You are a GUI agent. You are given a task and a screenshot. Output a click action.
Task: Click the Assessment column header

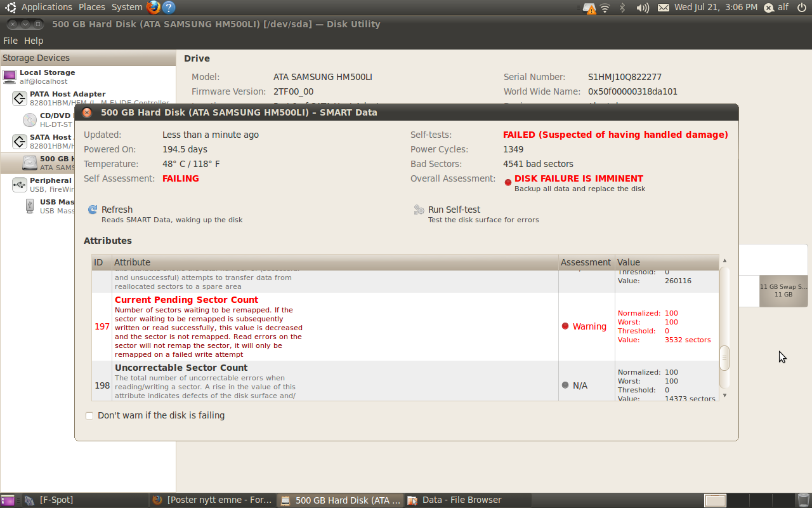pos(586,262)
